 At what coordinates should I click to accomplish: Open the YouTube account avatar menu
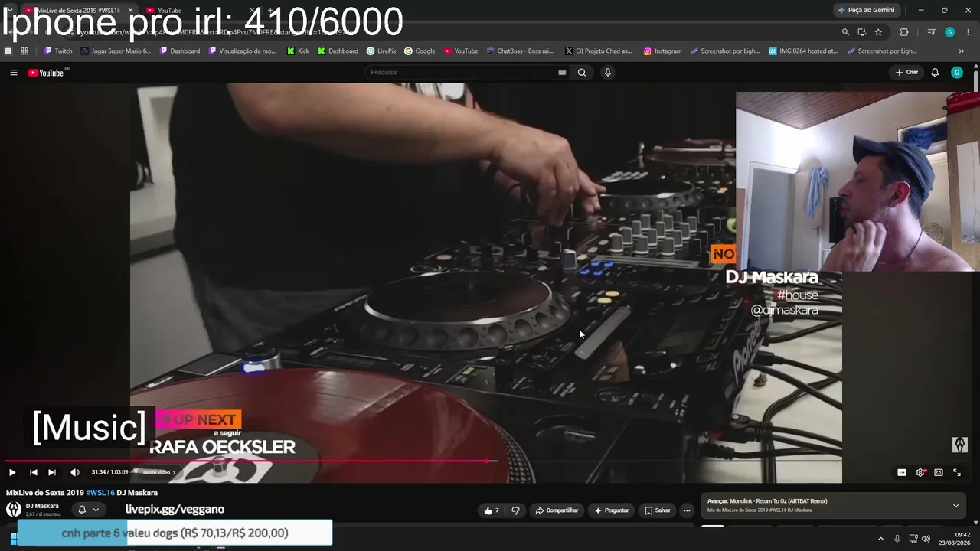click(957, 73)
